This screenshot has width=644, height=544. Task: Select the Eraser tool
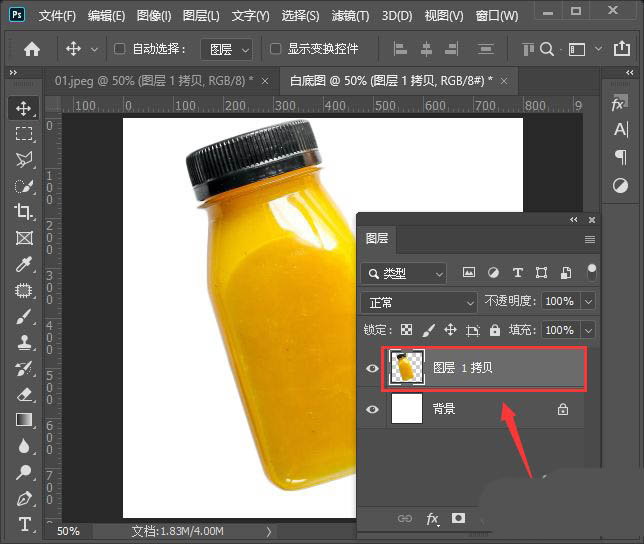point(24,395)
